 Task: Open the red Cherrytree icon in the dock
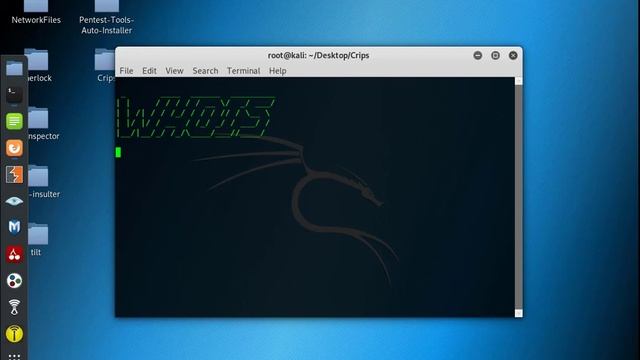pyautogui.click(x=14, y=254)
